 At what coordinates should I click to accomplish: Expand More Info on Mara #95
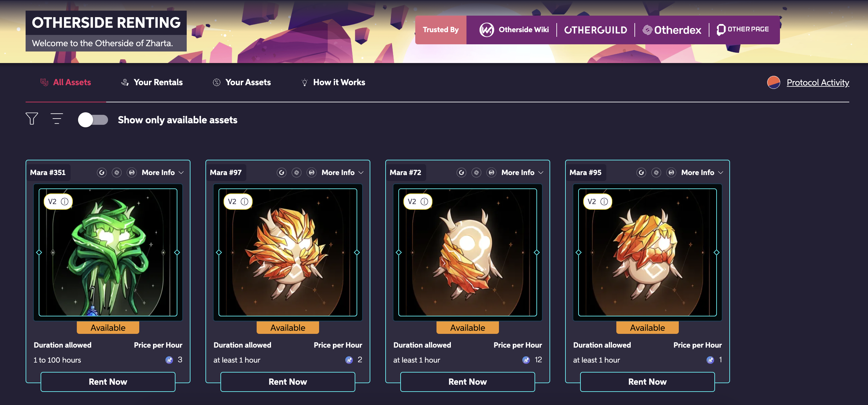click(702, 172)
